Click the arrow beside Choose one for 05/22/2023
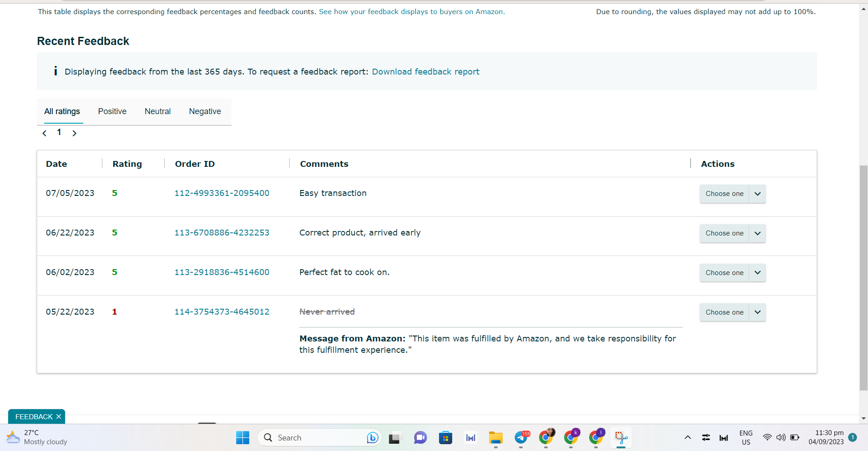Image resolution: width=868 pixels, height=451 pixels. tap(757, 312)
